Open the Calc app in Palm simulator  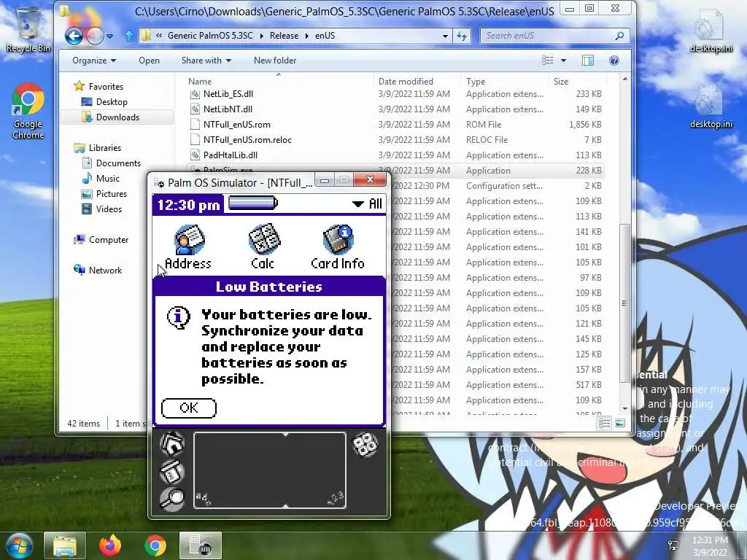[x=263, y=247]
